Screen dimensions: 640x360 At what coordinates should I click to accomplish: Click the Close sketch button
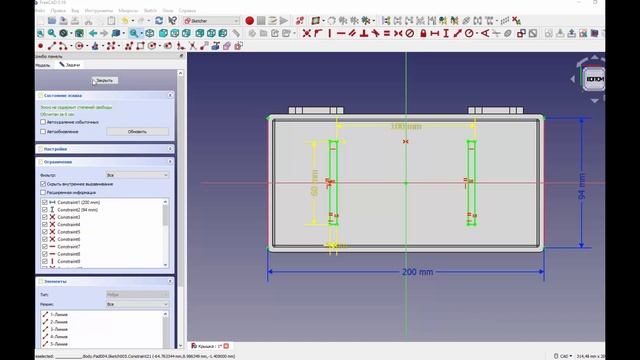[x=105, y=80]
